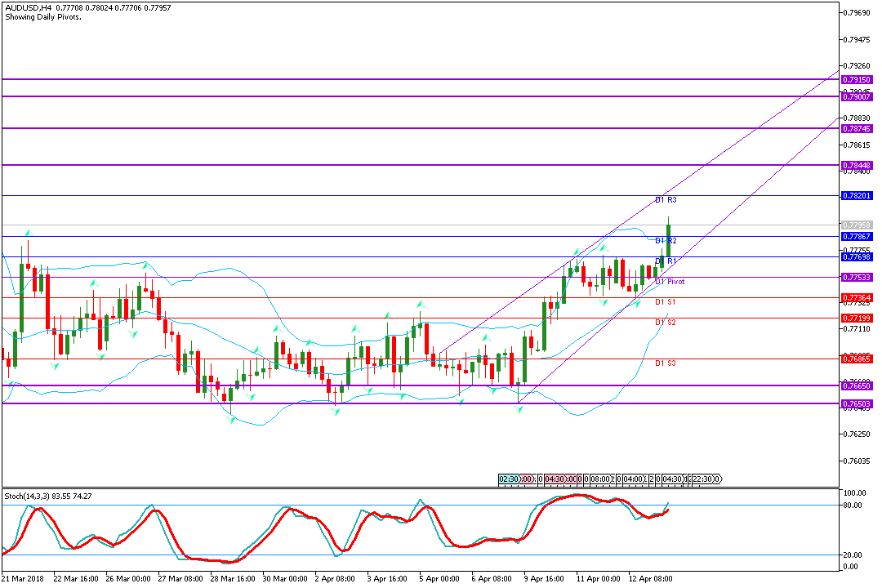Click the 0.78745 purple price tag
Viewport: 882px width, 588px height.
pyautogui.click(x=857, y=129)
